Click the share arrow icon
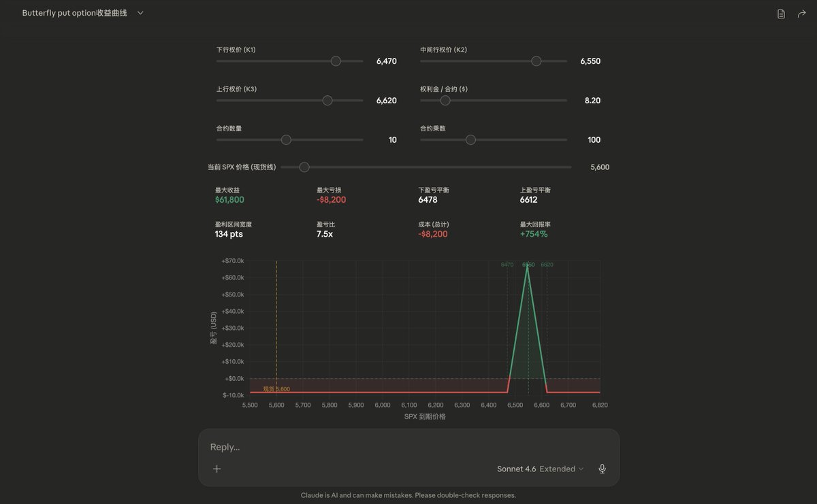817x504 pixels. coord(801,14)
